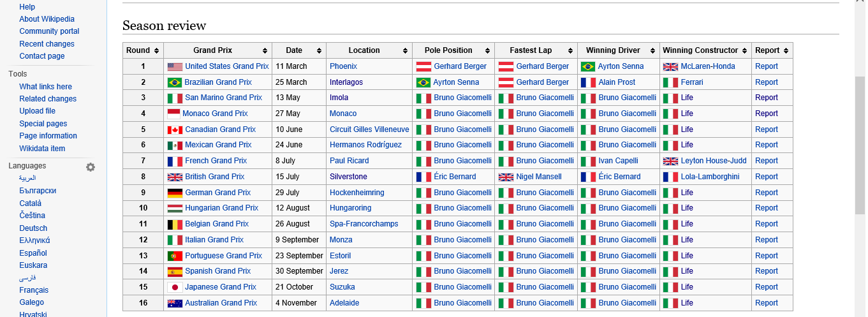Click the Australian flag beside Australian Grand Prix
The image size is (868, 317).
(x=175, y=303)
